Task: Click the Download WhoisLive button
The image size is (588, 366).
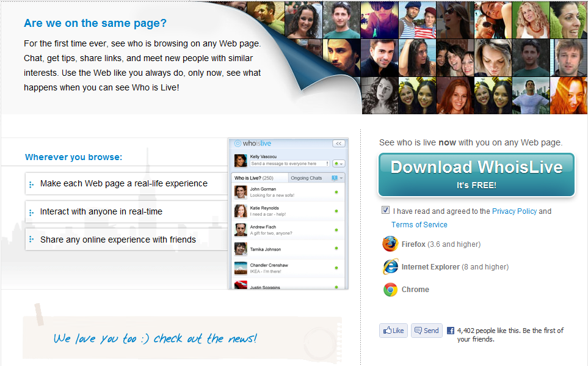Action: pyautogui.click(x=476, y=175)
